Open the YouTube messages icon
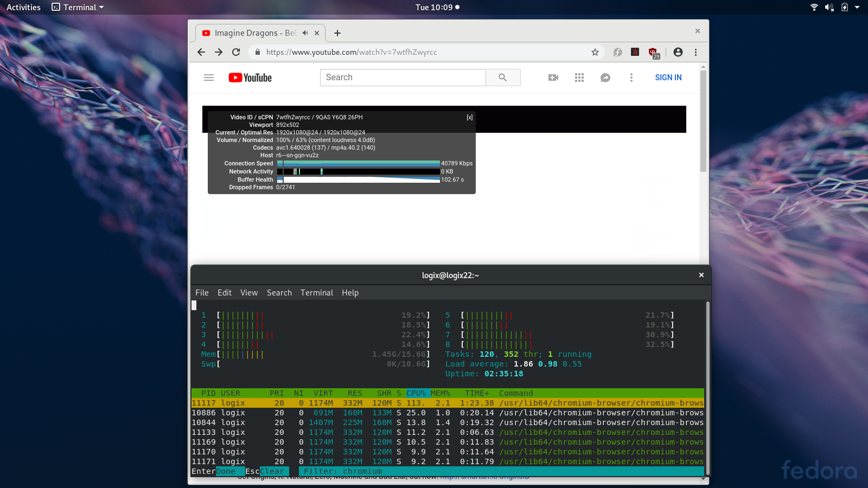This screenshot has height=488, width=868. [605, 78]
